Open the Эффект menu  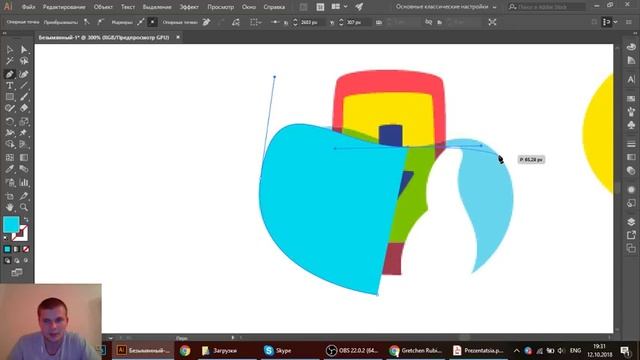(189, 7)
